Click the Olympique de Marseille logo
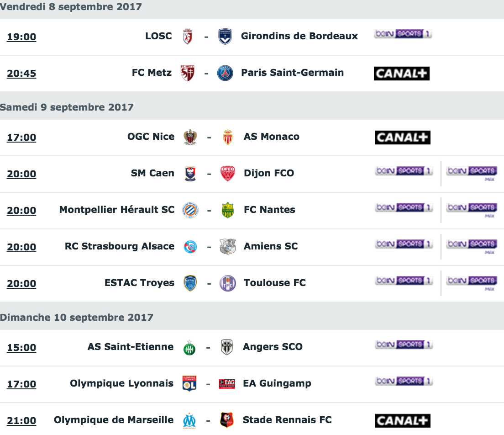The width and height of the screenshot is (504, 435). [189, 420]
